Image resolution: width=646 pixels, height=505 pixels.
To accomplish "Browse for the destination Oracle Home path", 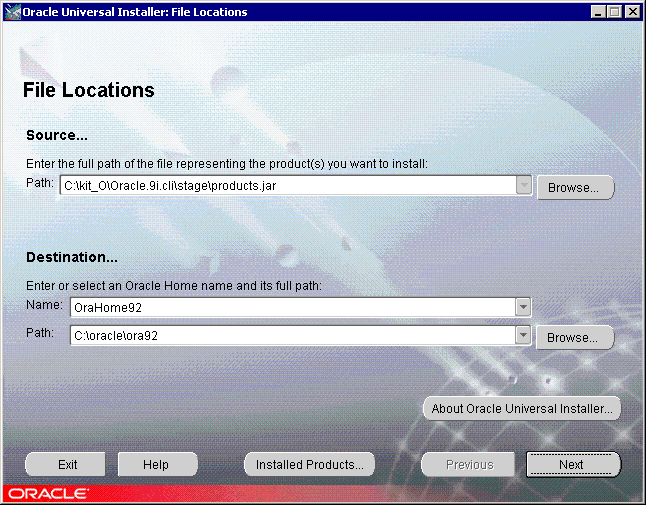I will point(575,338).
